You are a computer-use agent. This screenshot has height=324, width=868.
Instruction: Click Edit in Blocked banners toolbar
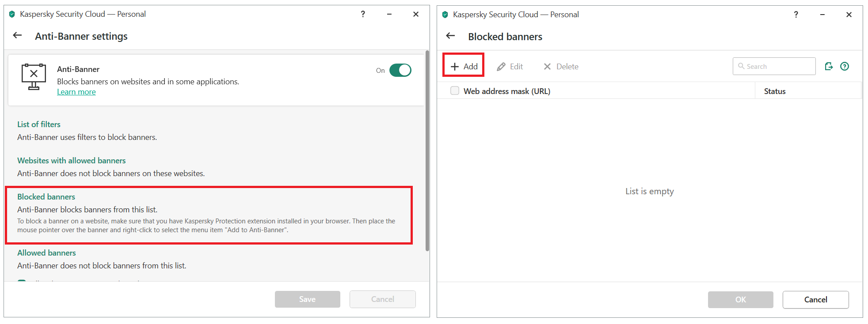510,67
